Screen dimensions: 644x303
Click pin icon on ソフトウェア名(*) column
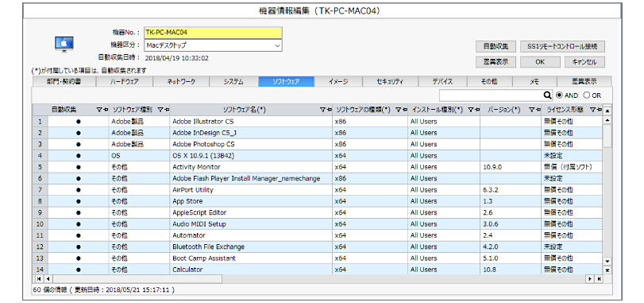tap(329, 110)
